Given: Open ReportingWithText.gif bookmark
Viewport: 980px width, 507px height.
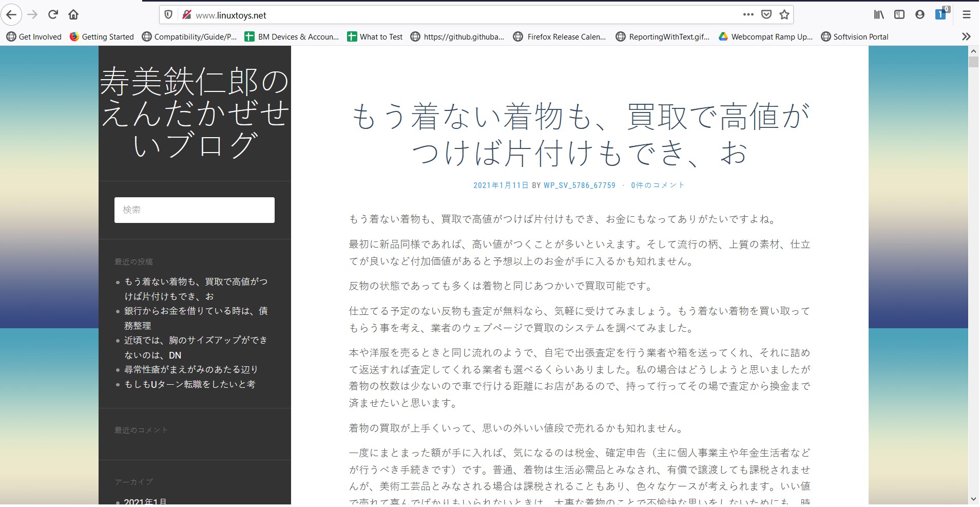Looking at the screenshot, I should (663, 36).
